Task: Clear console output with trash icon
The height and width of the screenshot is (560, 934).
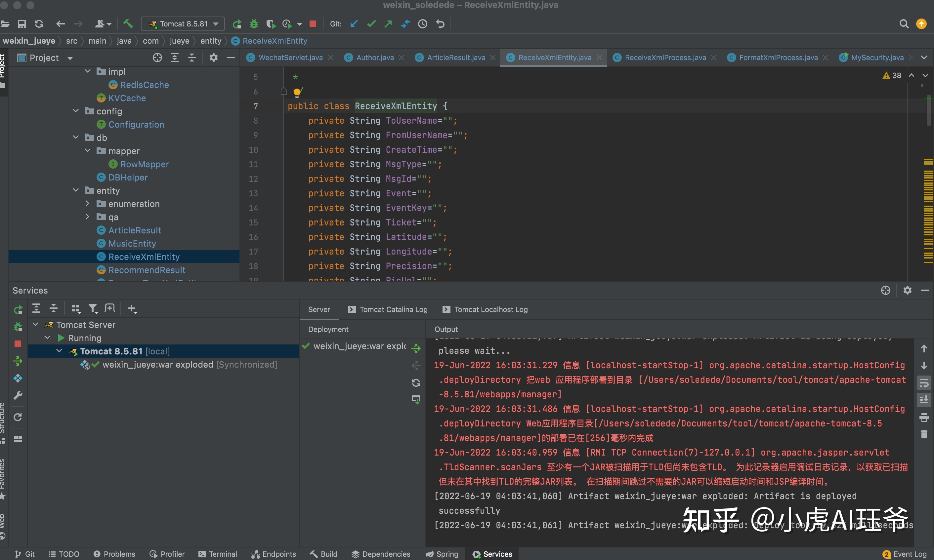Action: pos(924,434)
